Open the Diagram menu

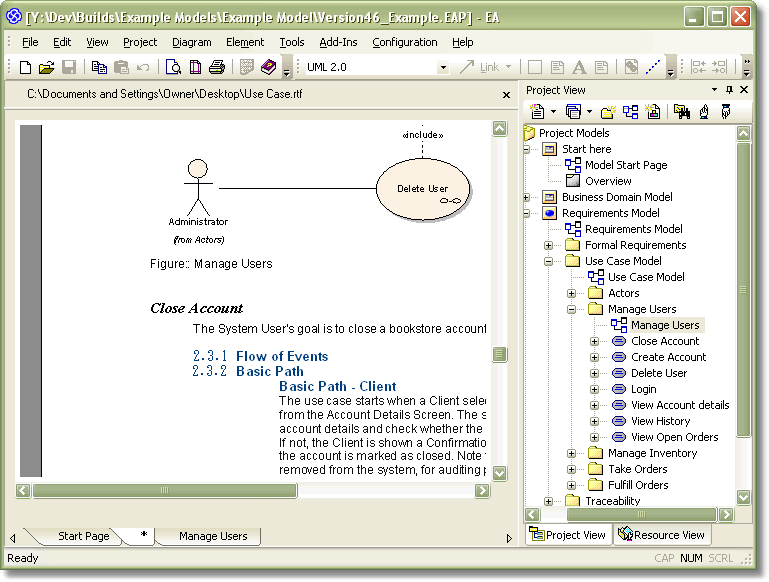(x=191, y=42)
